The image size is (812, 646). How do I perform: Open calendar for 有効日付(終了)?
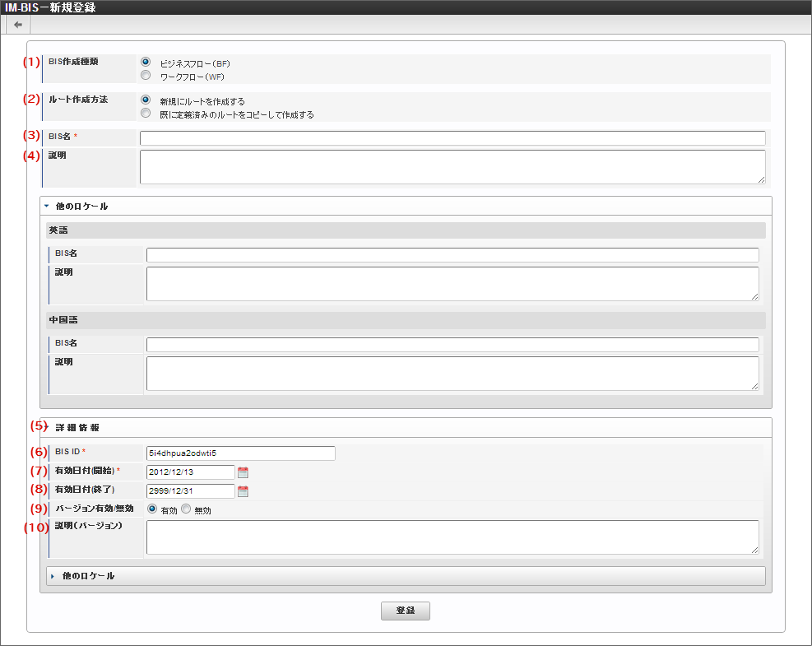coord(243,491)
